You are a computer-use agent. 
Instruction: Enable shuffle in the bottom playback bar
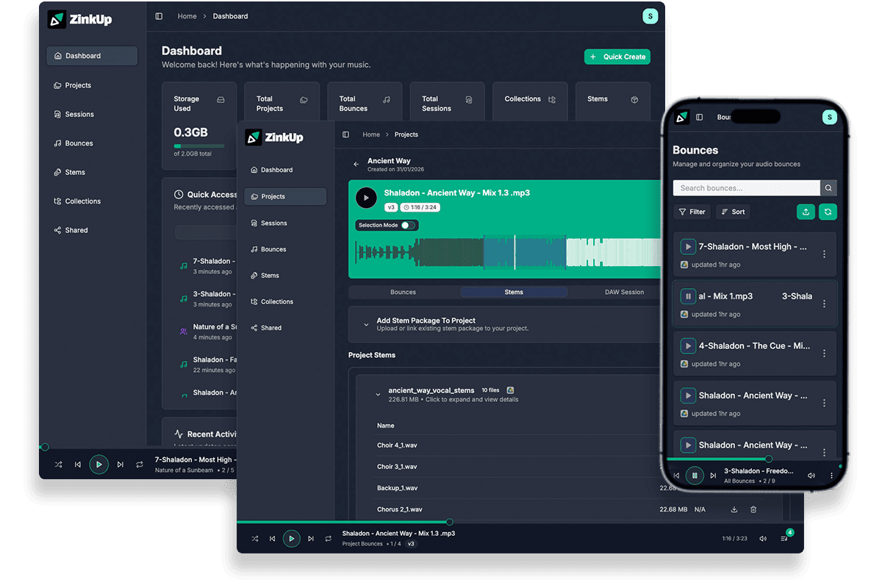coord(255,539)
